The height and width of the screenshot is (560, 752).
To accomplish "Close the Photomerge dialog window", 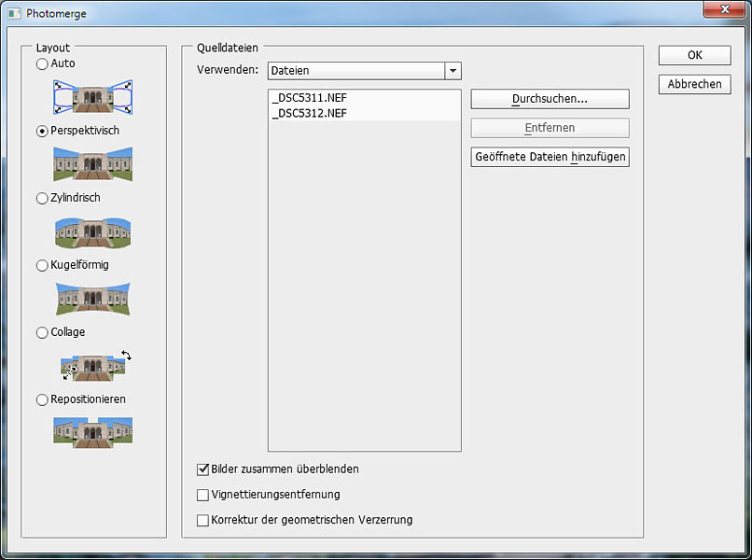I will 725,9.
